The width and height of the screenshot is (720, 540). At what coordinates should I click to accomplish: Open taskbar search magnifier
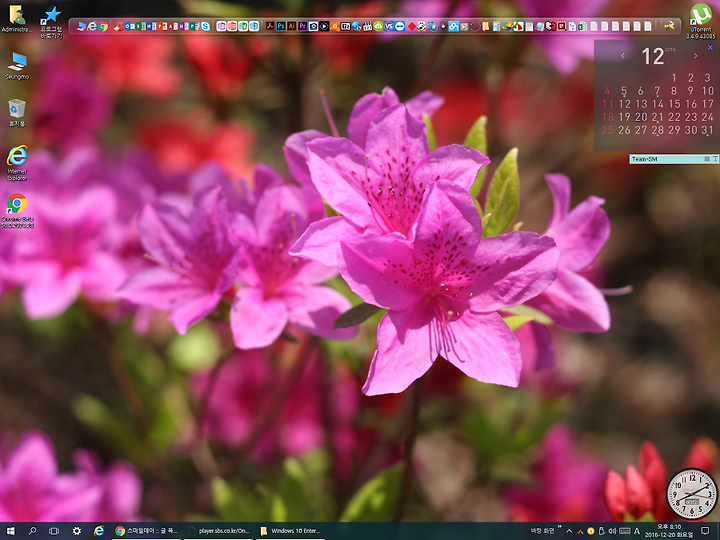tap(32, 531)
